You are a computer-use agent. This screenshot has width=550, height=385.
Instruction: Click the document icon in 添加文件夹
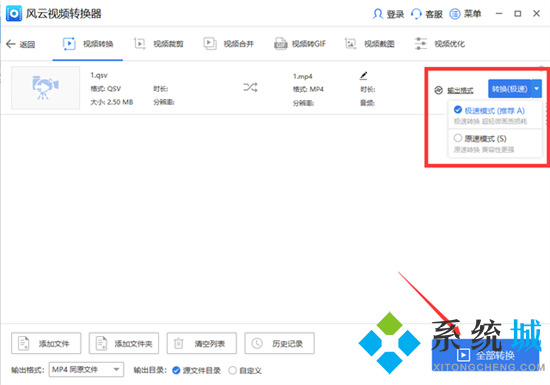click(101, 343)
